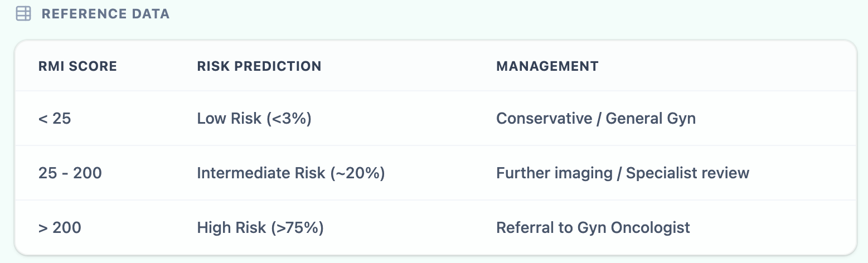Click the table icon beside Reference Data

point(23,14)
